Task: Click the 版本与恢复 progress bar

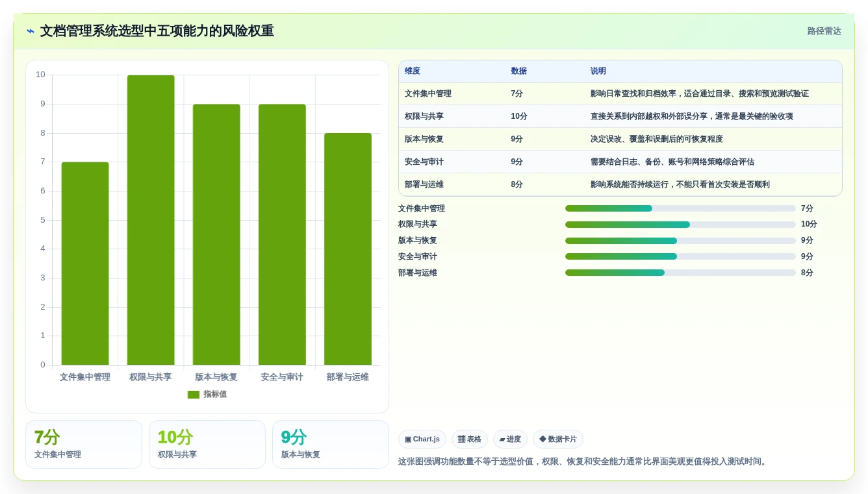Action: click(x=680, y=241)
